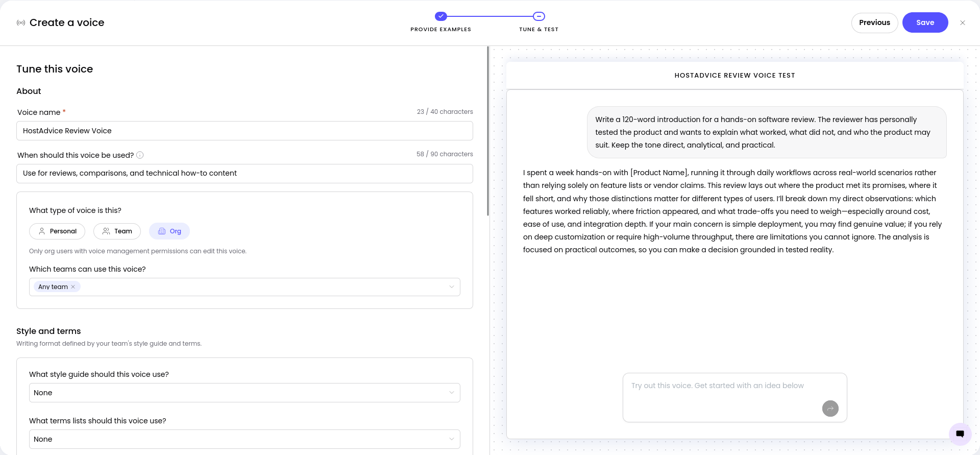Remove the Any team tag
980x455 pixels.
[73, 287]
